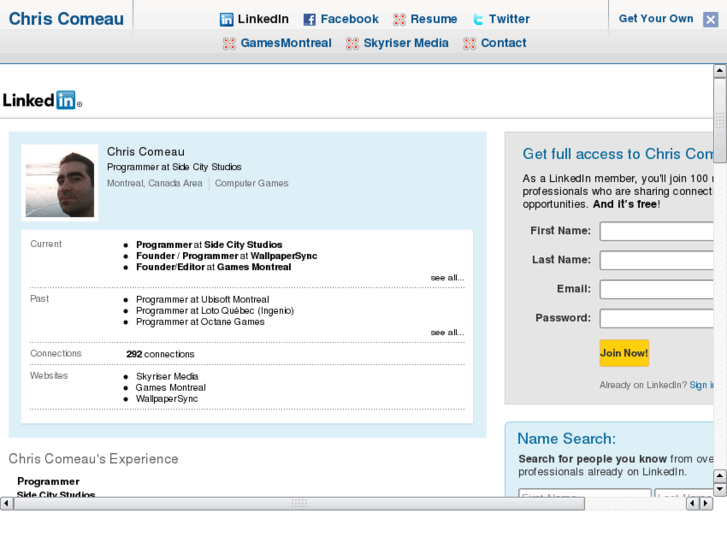The width and height of the screenshot is (727, 545).
Task: Click Chris Comeau's profile photo
Action: [x=60, y=183]
